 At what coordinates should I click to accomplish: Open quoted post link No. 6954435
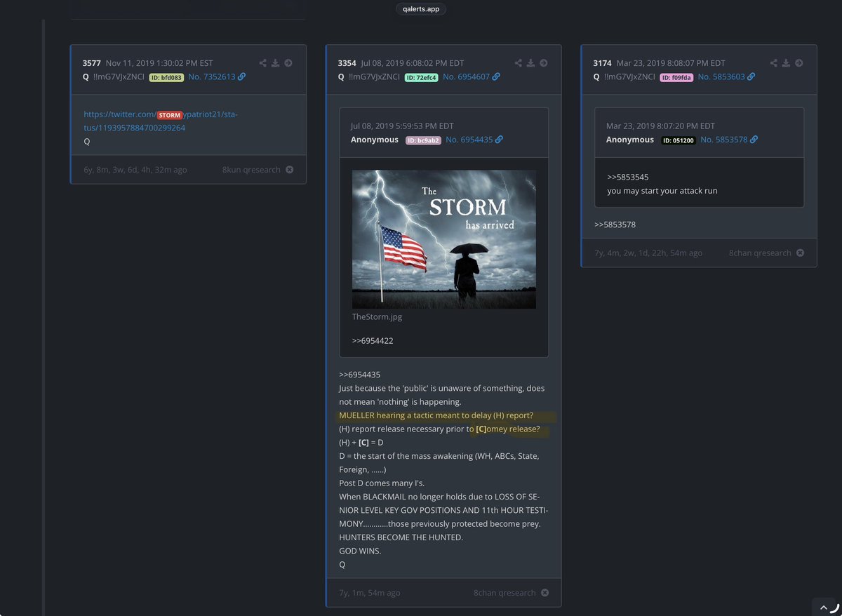[x=469, y=140]
